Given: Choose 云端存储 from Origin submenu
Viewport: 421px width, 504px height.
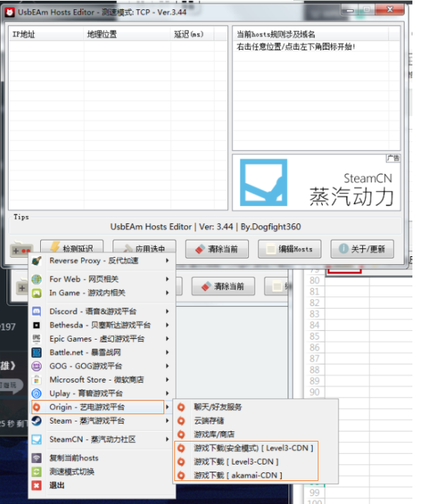Looking at the screenshot, I should pos(256,421).
